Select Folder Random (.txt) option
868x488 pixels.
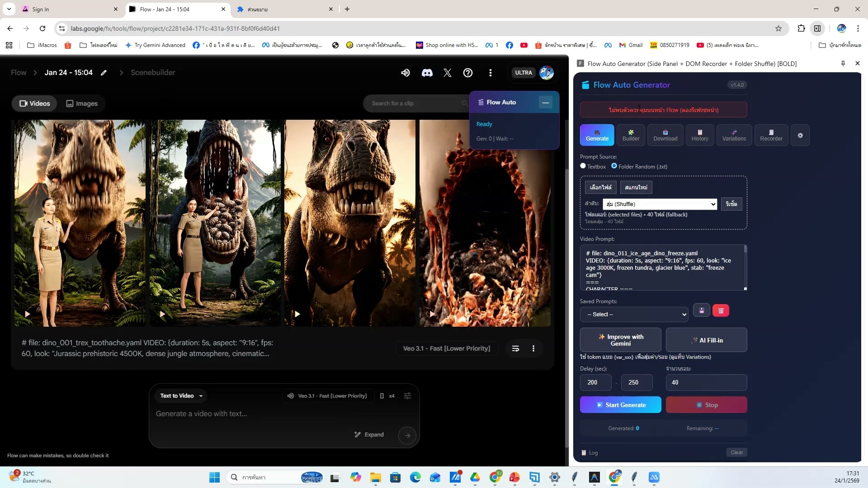click(x=614, y=166)
